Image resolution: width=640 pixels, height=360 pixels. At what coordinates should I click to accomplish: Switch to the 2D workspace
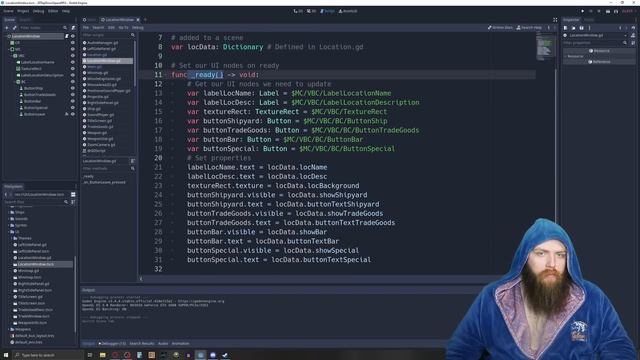[298, 11]
